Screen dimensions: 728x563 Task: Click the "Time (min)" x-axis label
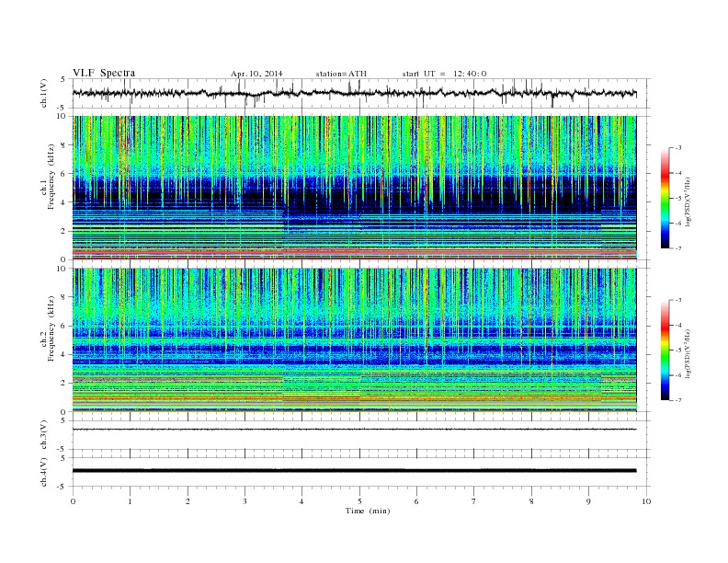(x=368, y=511)
